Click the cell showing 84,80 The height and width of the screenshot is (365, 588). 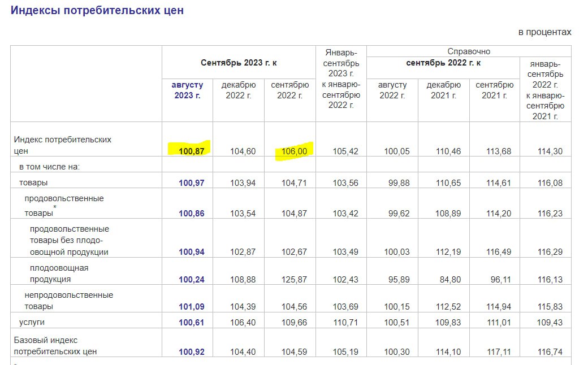click(x=448, y=279)
